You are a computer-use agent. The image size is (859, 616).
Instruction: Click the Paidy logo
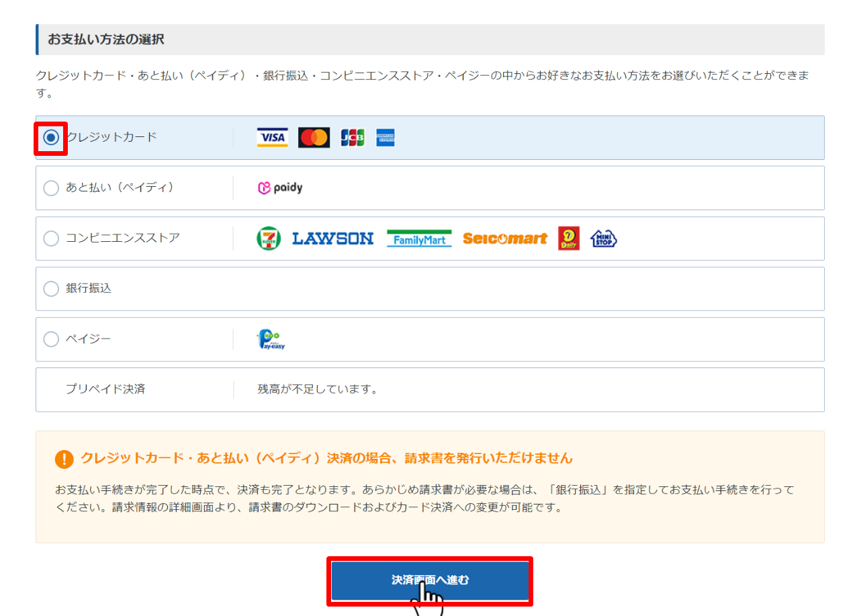279,187
